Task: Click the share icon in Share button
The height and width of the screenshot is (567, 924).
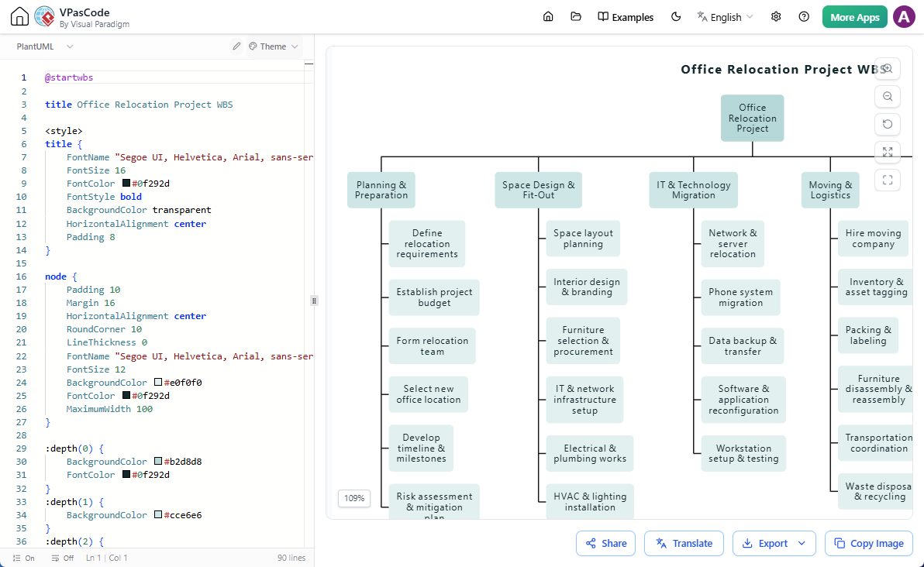Action: coord(591,544)
